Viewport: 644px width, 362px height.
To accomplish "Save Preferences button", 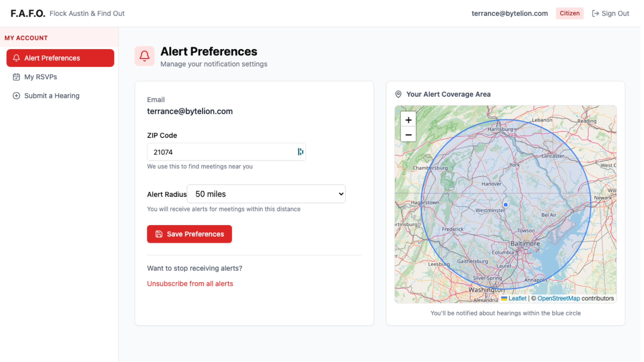I will point(189,234).
